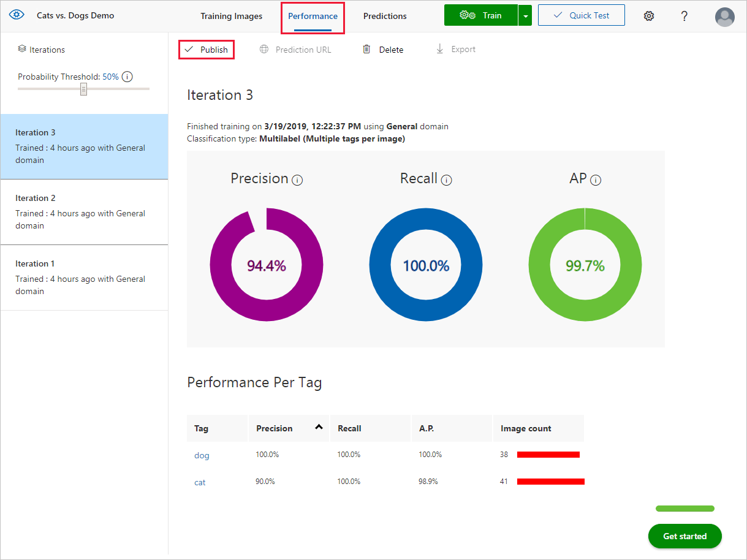Delete the iteration using the trash icon
The image size is (747, 560).
click(366, 49)
